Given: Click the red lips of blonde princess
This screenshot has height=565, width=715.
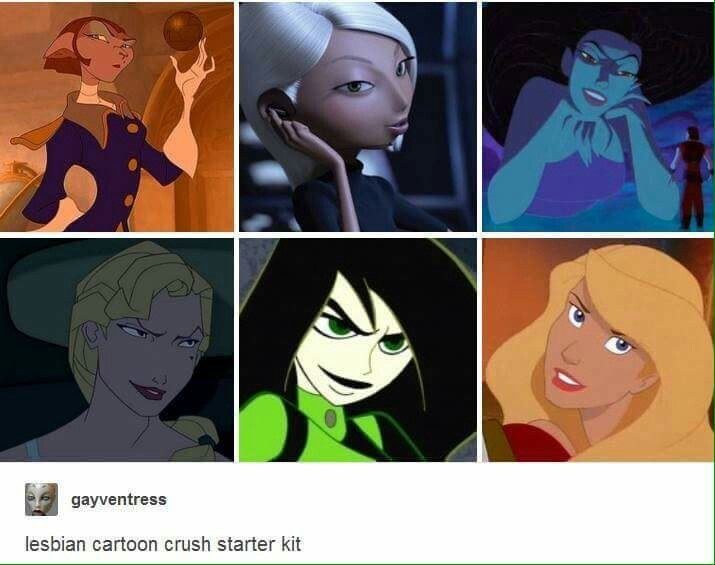Looking at the screenshot, I should pyautogui.click(x=567, y=379).
